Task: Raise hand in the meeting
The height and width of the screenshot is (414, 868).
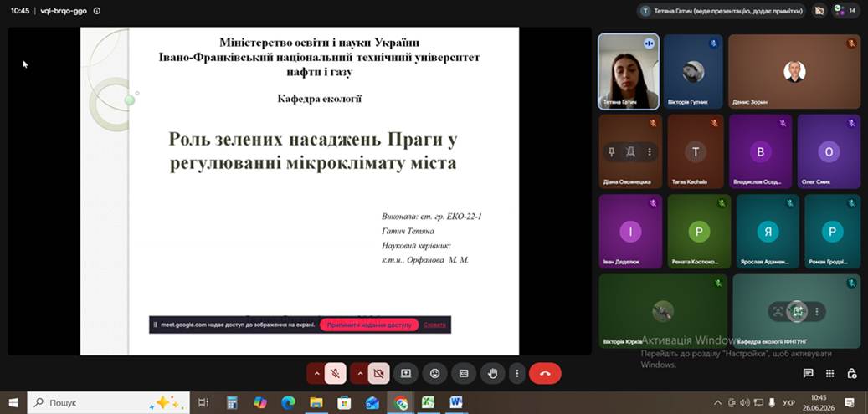Action: pos(492,374)
